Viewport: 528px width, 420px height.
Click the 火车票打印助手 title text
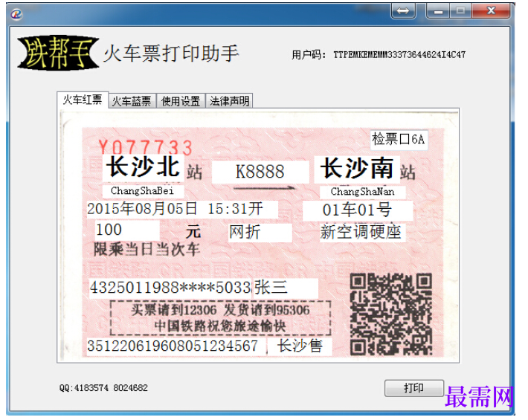[171, 54]
